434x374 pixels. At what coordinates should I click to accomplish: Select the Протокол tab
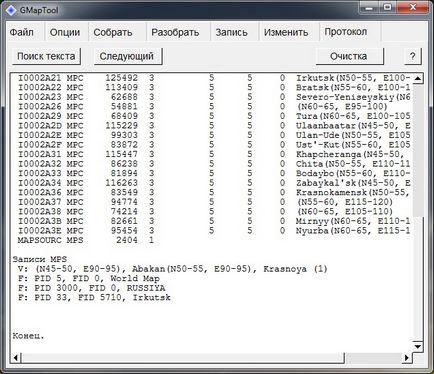tap(346, 32)
